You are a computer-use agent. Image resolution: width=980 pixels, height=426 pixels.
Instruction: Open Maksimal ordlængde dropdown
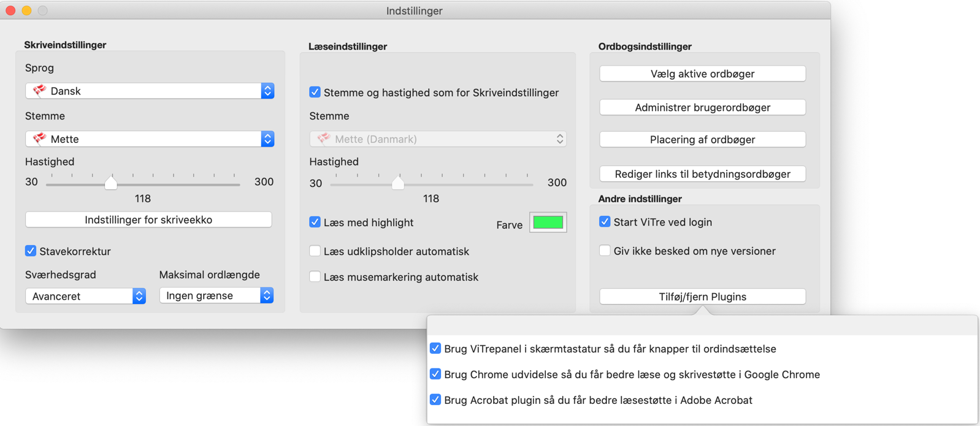[216, 295]
